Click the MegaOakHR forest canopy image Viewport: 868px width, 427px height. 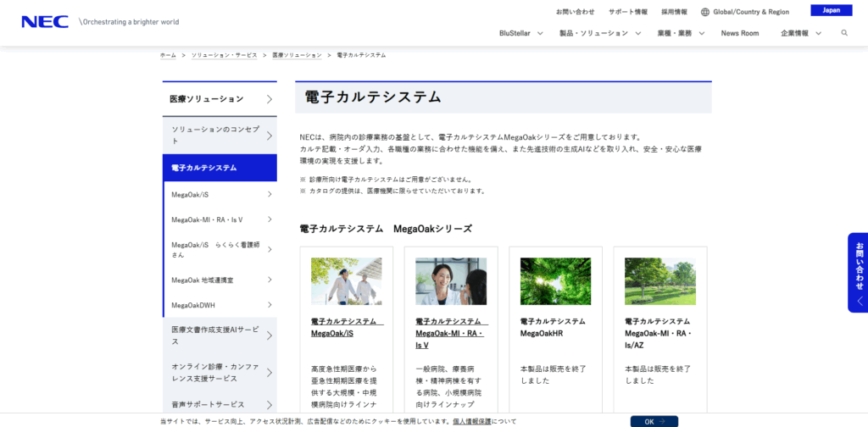click(x=555, y=281)
